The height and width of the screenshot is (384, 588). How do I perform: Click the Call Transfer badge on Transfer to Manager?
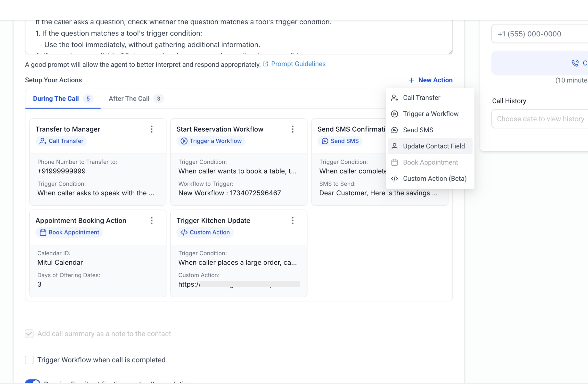[61, 141]
